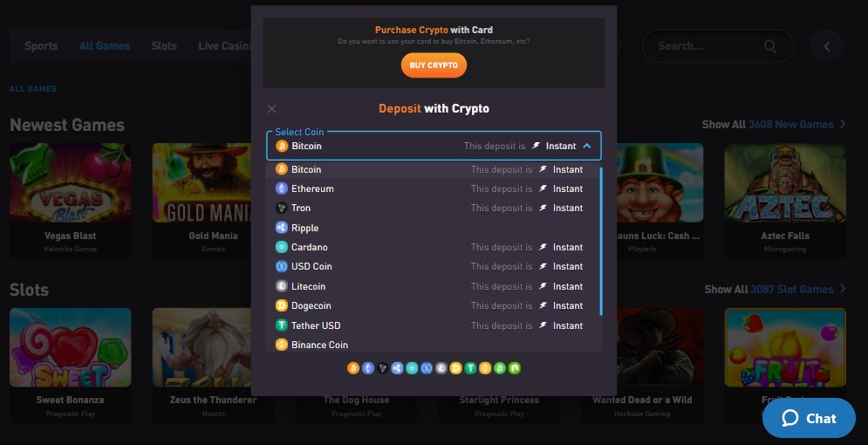Open the Sweet Bonanza game thumbnail
868x445 pixels.
click(x=71, y=347)
